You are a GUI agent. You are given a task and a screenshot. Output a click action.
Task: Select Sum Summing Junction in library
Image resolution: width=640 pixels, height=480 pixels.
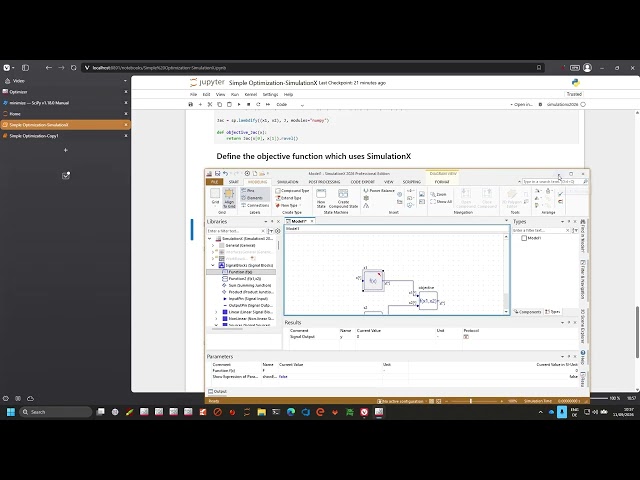coord(247,285)
